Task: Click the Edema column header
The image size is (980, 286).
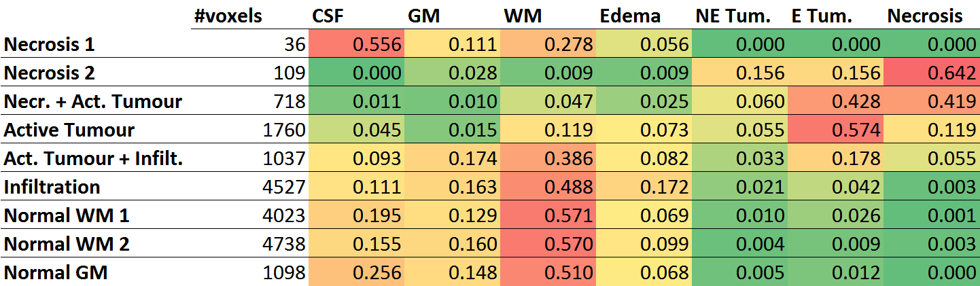Action: (630, 16)
